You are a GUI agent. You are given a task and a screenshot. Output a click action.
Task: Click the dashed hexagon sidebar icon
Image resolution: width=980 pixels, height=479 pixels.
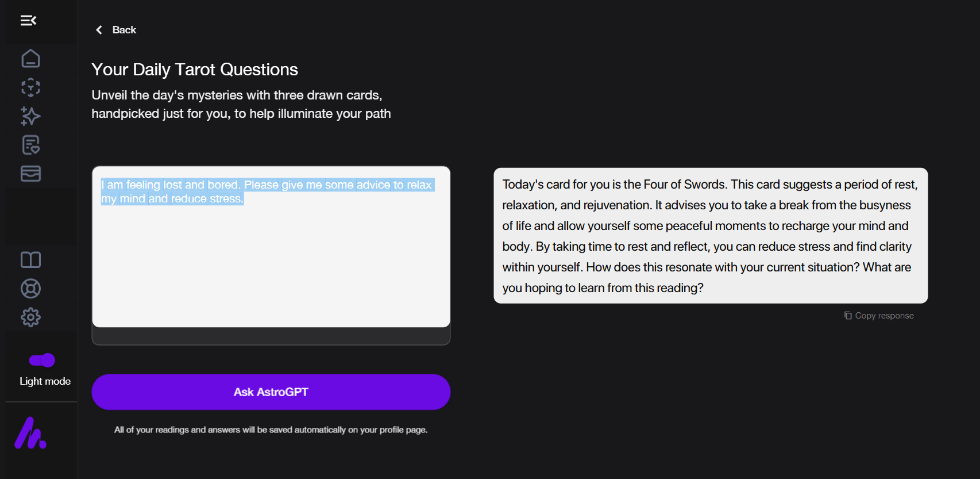30,87
